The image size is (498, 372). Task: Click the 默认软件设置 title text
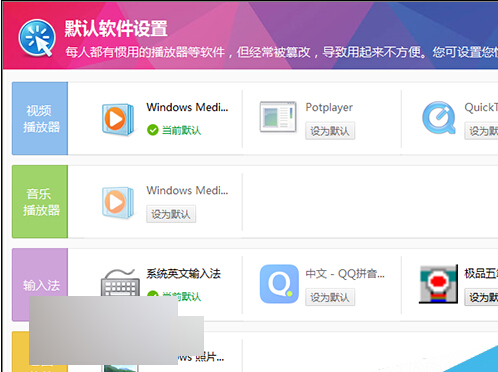tap(116, 29)
